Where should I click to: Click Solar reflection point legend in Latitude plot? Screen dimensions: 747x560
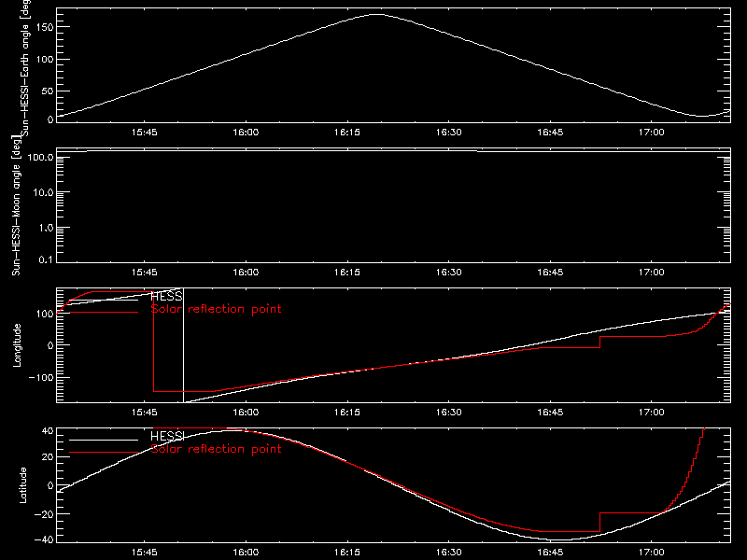click(x=216, y=449)
